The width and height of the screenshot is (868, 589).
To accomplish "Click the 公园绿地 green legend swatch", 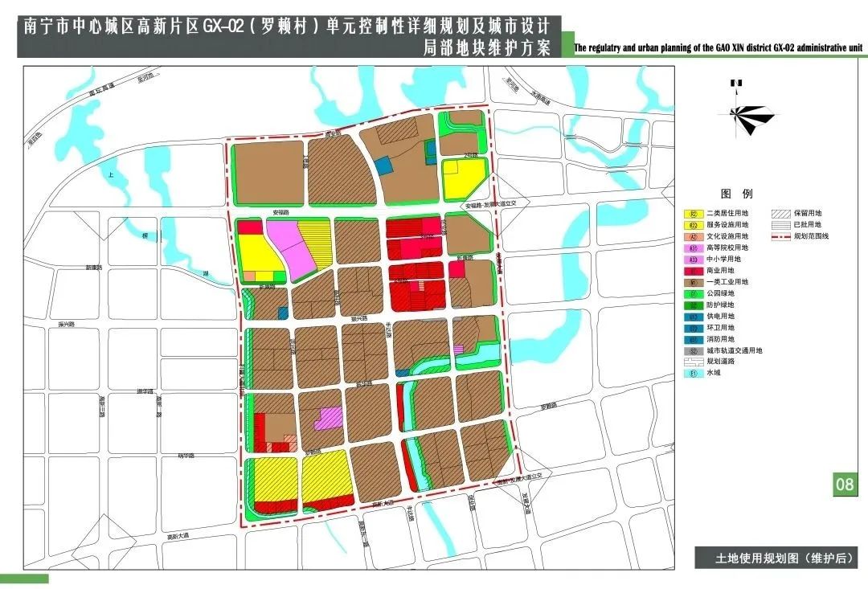I will (692, 294).
